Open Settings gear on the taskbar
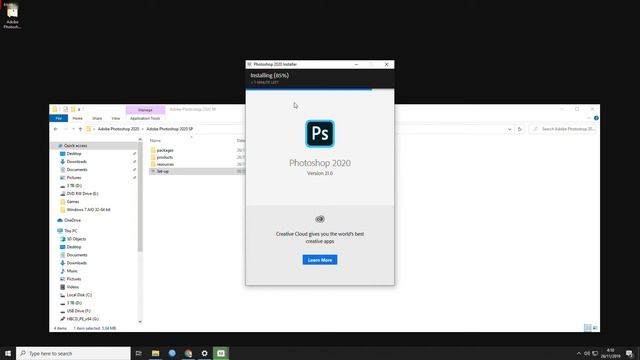This screenshot has height=360, width=640. coord(204,353)
